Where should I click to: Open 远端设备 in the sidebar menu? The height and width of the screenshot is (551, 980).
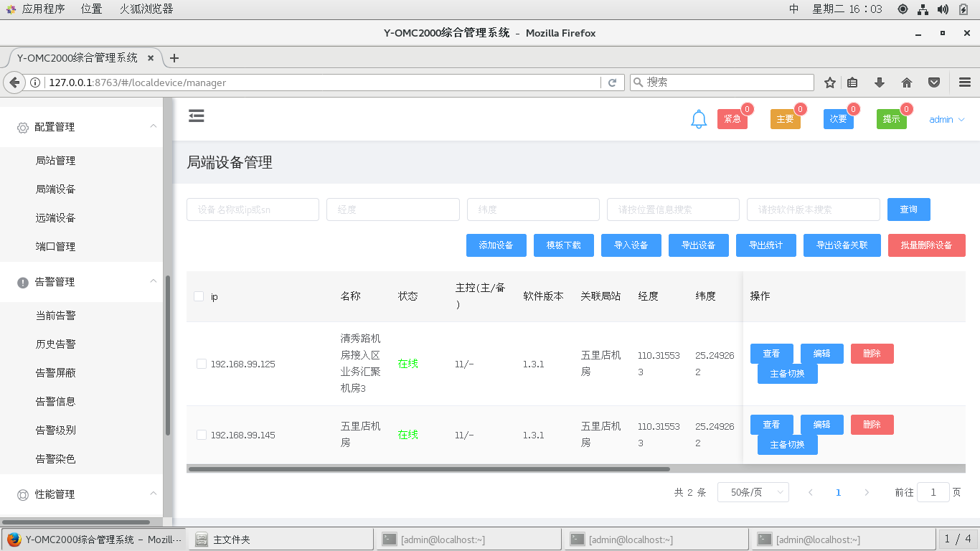(56, 218)
